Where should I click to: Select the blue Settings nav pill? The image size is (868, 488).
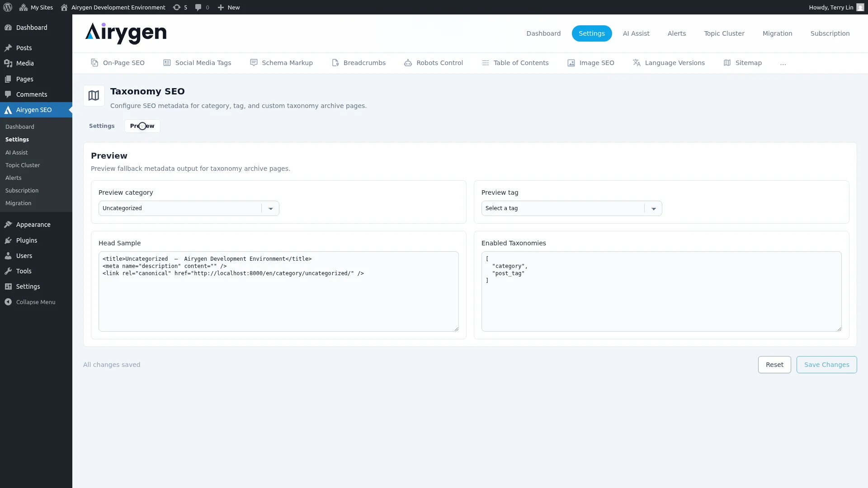pos(592,33)
